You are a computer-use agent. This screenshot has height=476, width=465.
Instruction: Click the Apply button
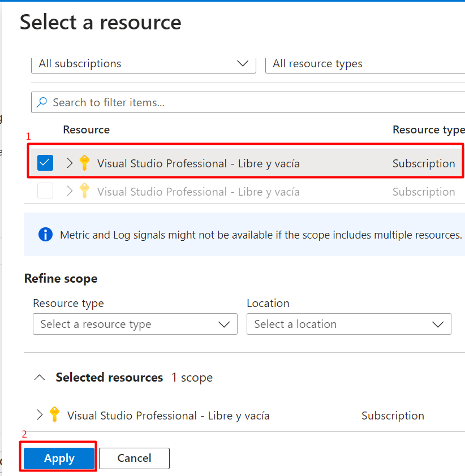click(x=59, y=458)
